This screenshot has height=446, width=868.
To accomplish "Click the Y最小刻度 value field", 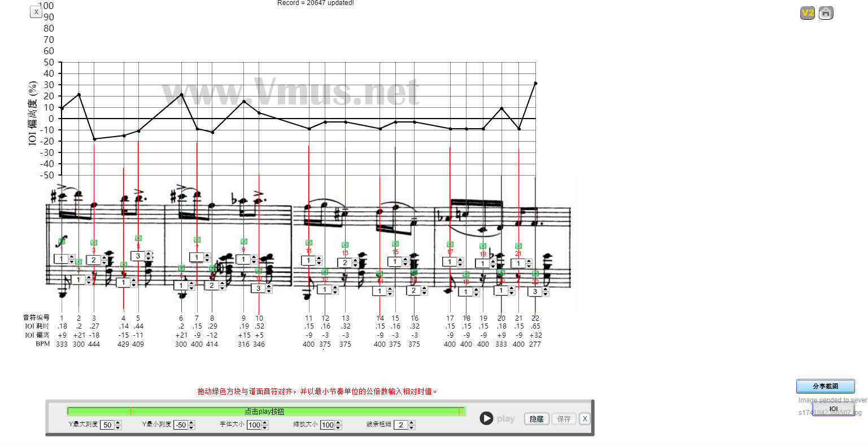I will (180, 425).
